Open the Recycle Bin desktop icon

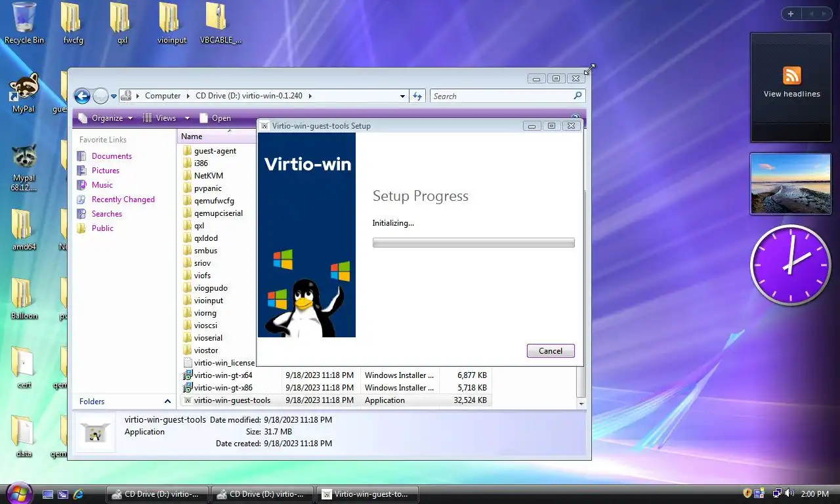click(24, 23)
